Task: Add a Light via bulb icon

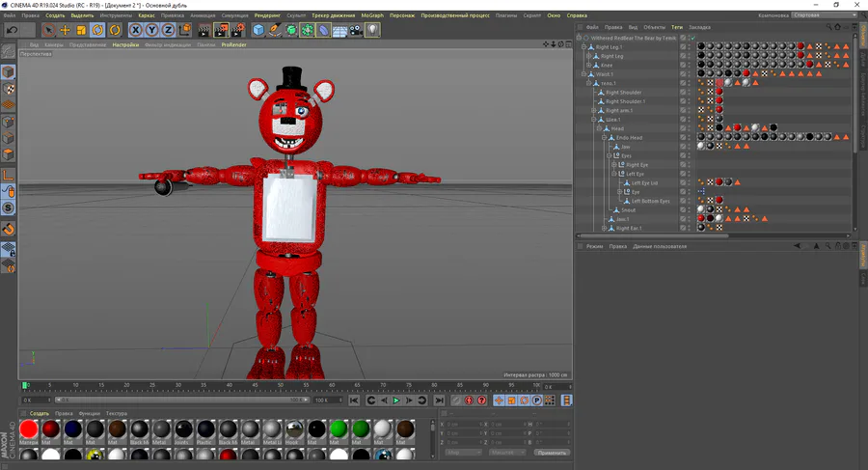Action: [x=372, y=30]
